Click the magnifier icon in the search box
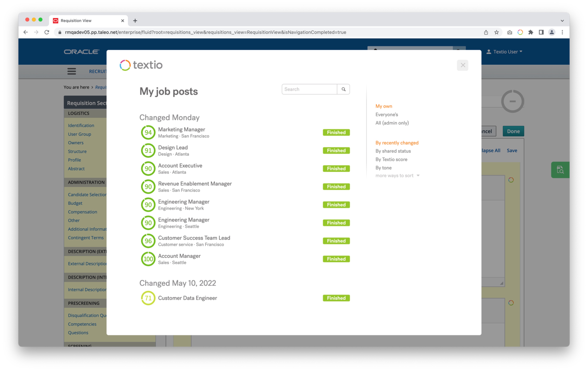 344,89
